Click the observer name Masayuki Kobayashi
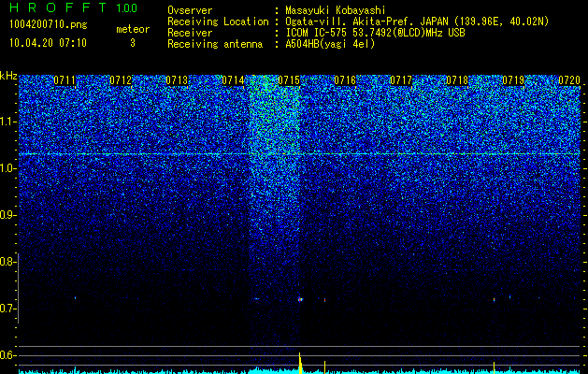Screen dimensions: 588x374 (x=336, y=11)
